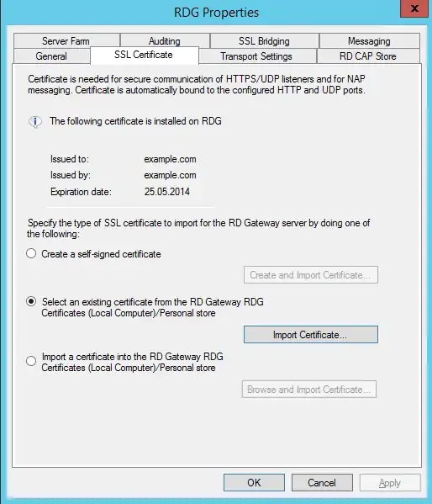Select the SSL Certificate tab
The width and height of the screenshot is (432, 504).
click(144, 55)
